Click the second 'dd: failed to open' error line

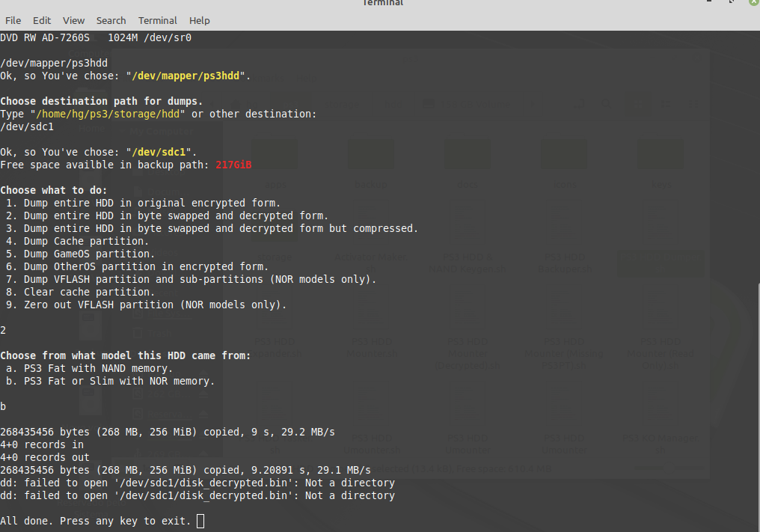[197, 495]
